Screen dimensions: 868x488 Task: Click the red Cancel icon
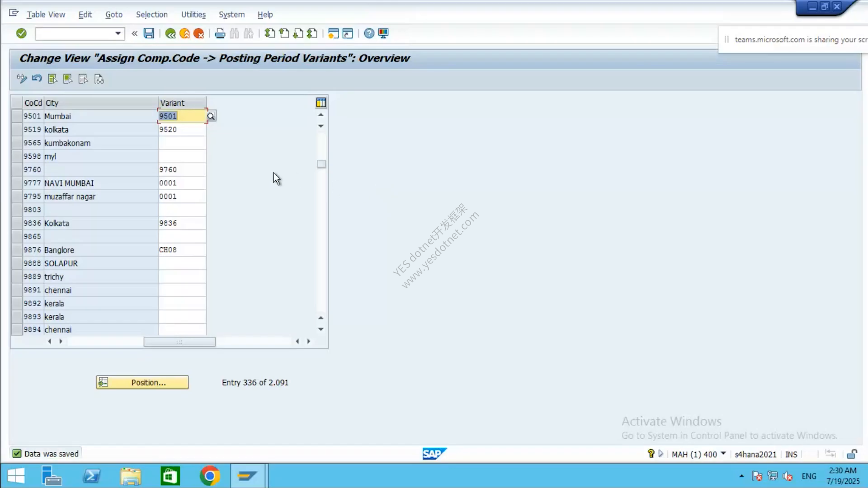point(198,33)
